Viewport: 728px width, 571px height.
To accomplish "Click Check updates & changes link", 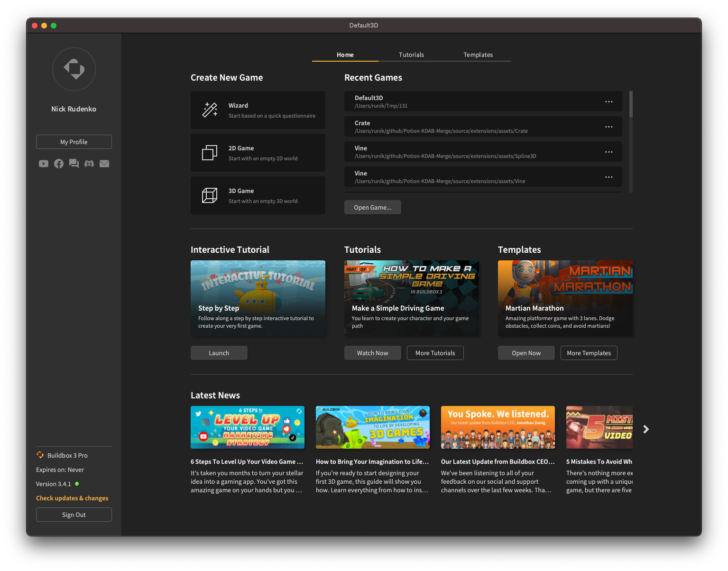I will 72,498.
